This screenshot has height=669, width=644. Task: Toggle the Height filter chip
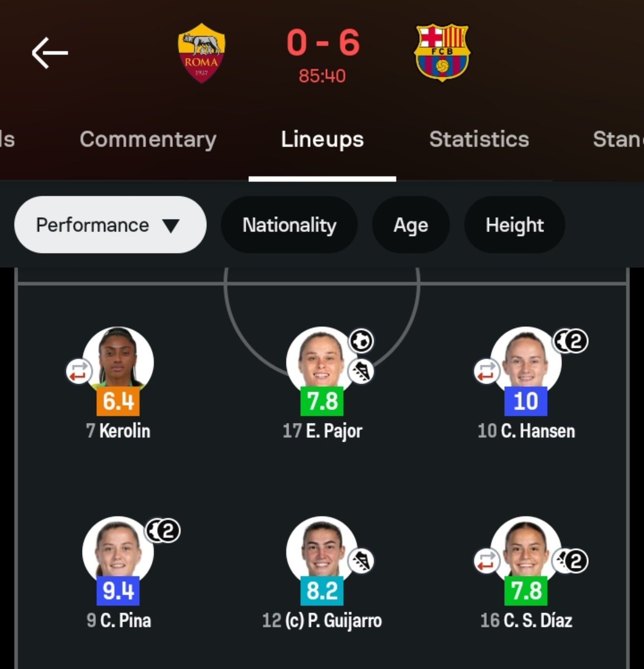click(515, 225)
